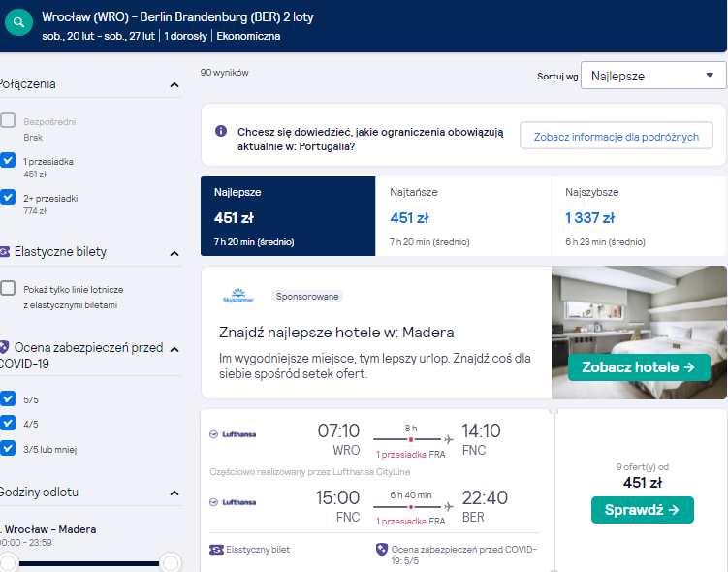
Task: Click the Lufthansa logo on outbound flight
Action: click(x=233, y=434)
